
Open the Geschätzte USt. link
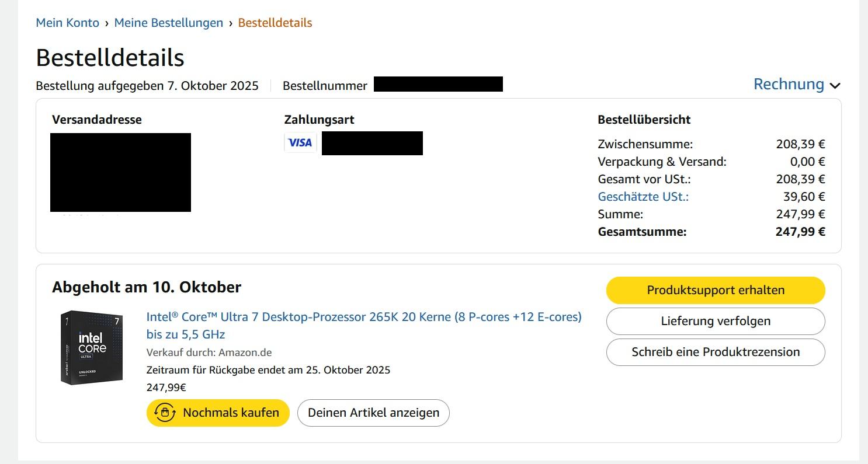pyautogui.click(x=643, y=197)
